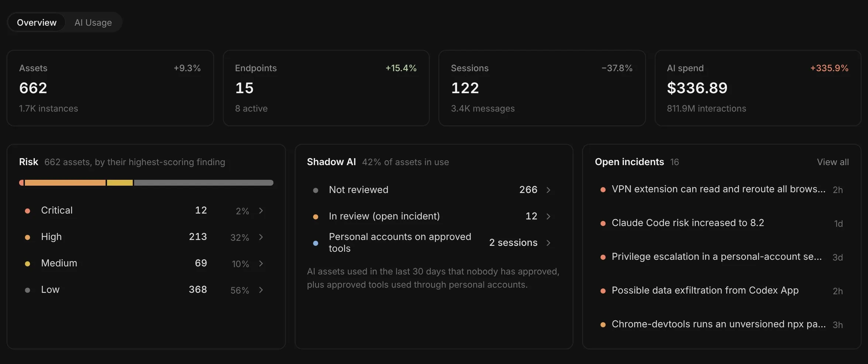This screenshot has width=868, height=364.
Task: Click the blue Personal accounts status dot
Action: click(x=316, y=243)
